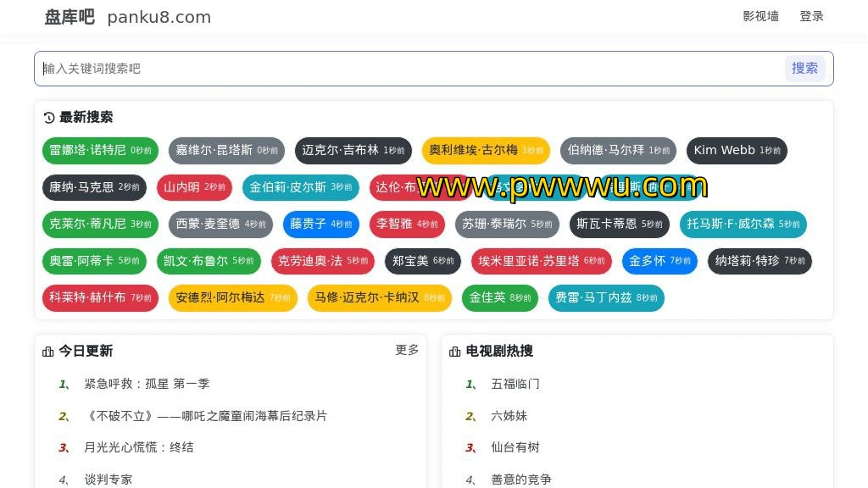The height and width of the screenshot is (488, 868).
Task: Select the 奥雷·阿蒂卡 search tag
Action: (94, 261)
